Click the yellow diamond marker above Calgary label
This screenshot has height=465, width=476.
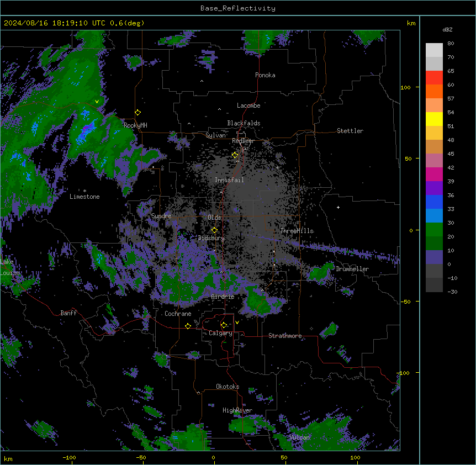[x=224, y=325]
